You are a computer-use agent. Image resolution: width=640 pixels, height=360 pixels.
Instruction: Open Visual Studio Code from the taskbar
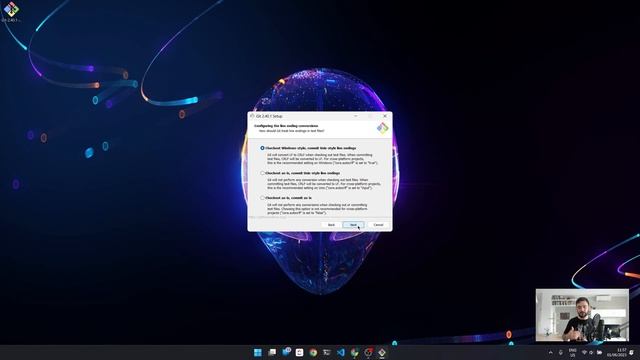pos(341,353)
